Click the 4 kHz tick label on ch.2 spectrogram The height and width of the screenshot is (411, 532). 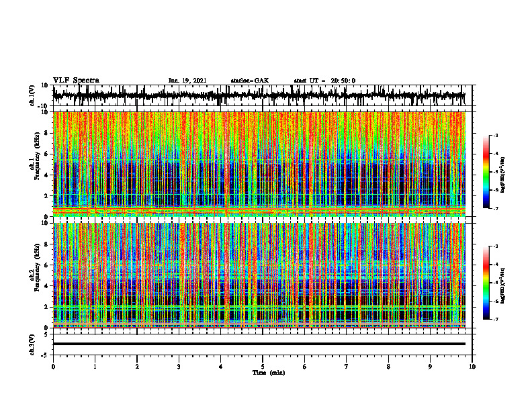pos(46,286)
